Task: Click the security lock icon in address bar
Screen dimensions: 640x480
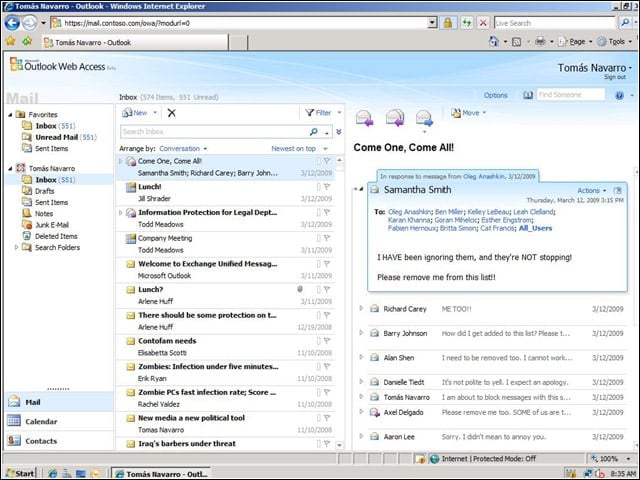Action: [447, 23]
